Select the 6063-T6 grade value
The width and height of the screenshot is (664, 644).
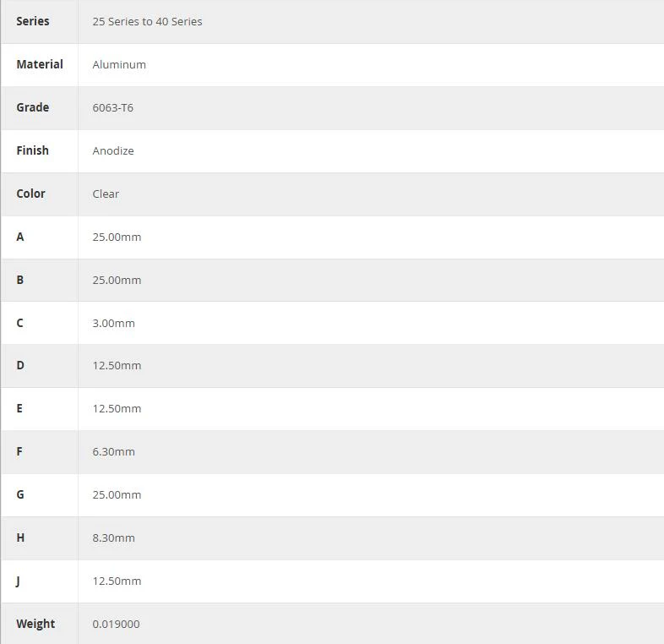112,107
